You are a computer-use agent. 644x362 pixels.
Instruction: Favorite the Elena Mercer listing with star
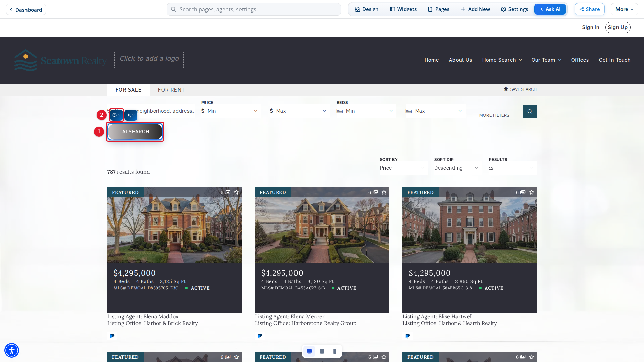click(x=384, y=192)
